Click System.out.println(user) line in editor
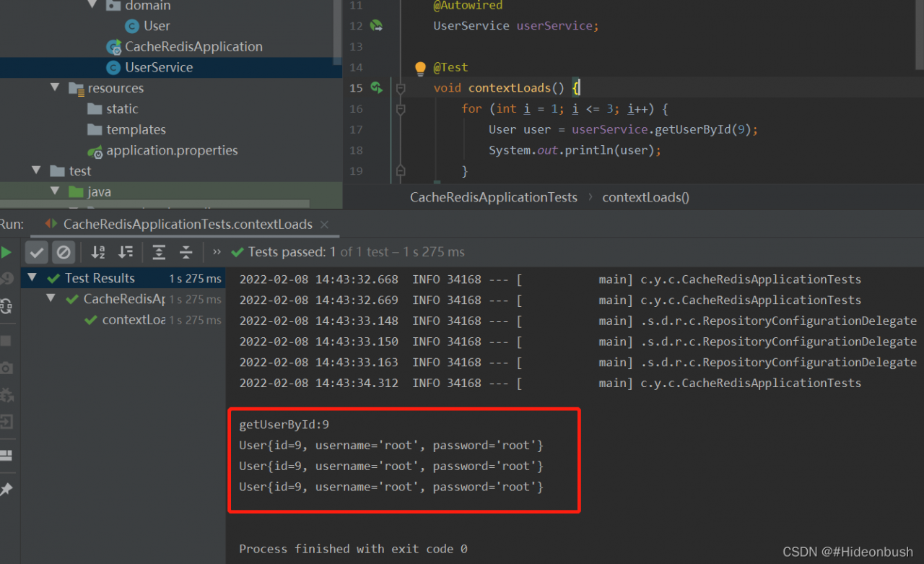The width and height of the screenshot is (924, 564). pyautogui.click(x=575, y=151)
